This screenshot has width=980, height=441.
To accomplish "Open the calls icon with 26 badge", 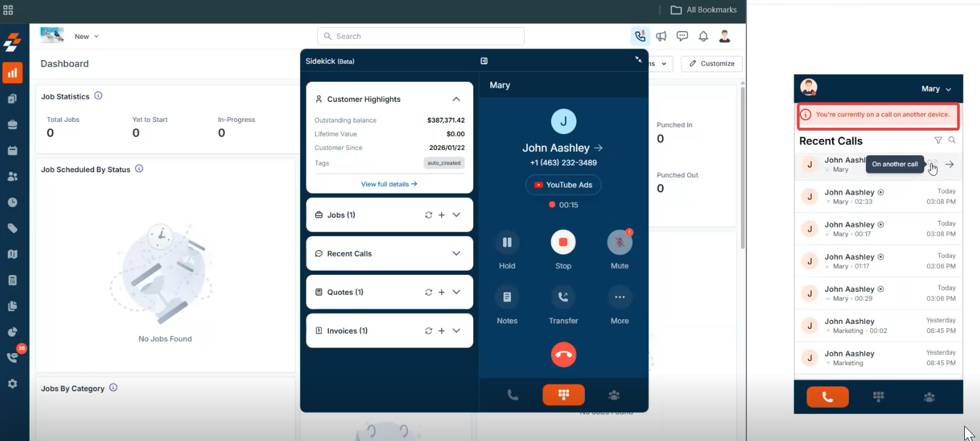I will coord(13,357).
